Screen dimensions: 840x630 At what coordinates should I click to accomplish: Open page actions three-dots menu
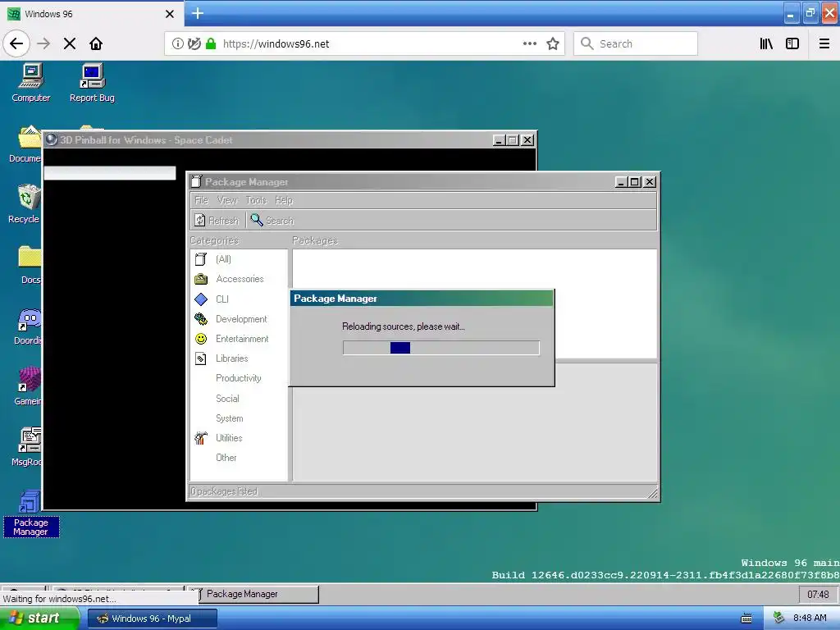point(530,43)
